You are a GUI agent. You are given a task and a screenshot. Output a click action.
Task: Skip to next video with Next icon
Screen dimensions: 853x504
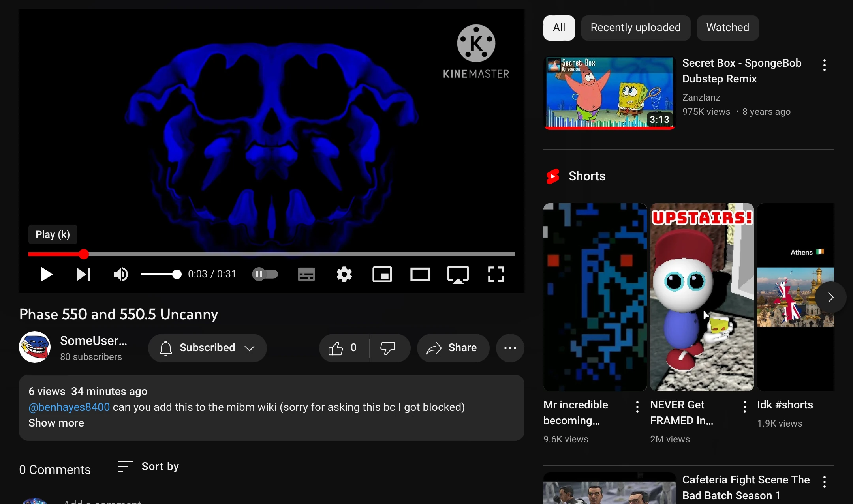83,274
